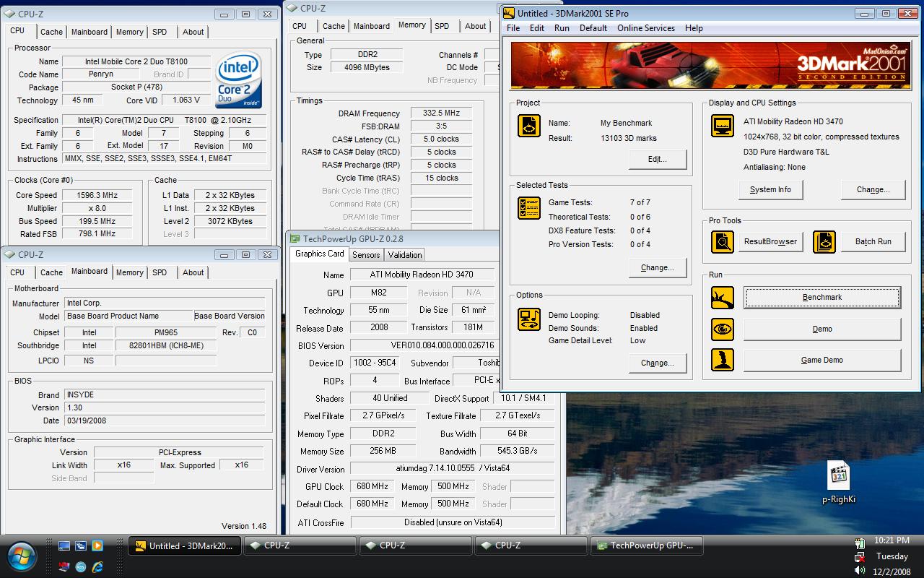Open the Sensors tab in GPU-Z
The image size is (924, 578).
[366, 255]
